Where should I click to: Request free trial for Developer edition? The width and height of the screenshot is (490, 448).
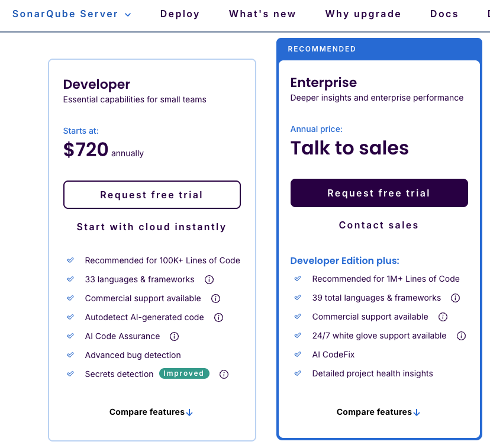(x=151, y=195)
